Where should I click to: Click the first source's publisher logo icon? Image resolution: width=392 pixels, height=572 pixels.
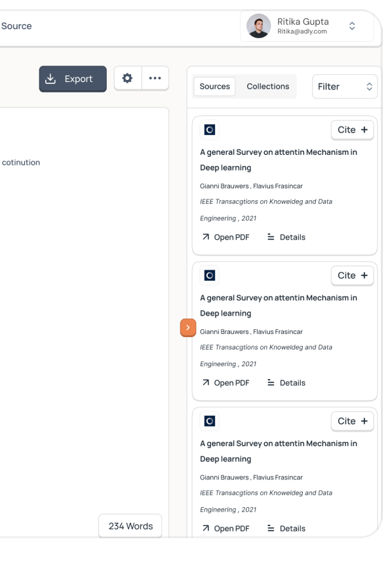(x=210, y=130)
